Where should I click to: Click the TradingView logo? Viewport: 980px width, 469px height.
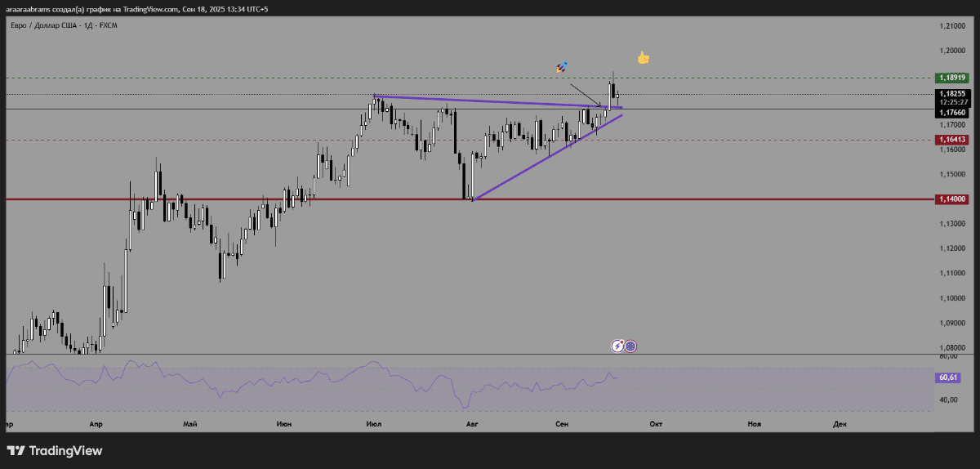click(55, 450)
